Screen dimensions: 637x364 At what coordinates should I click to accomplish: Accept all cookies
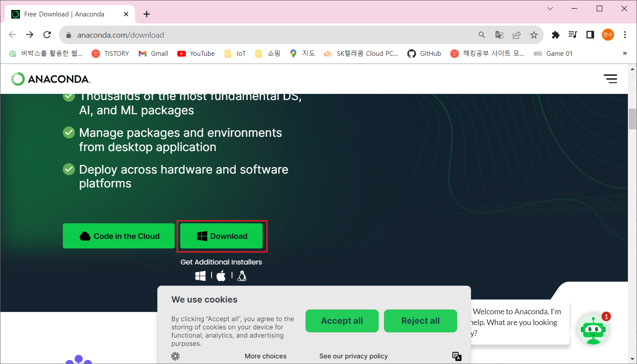click(342, 321)
